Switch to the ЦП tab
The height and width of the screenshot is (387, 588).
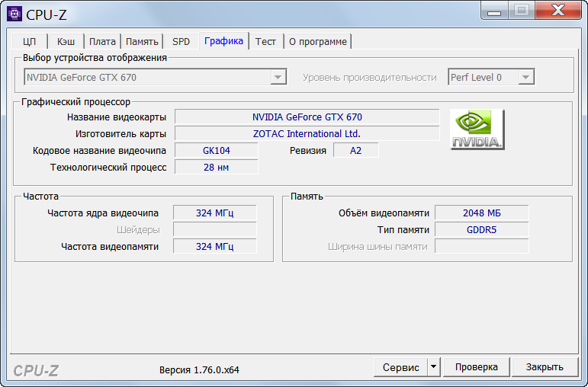[x=29, y=42]
